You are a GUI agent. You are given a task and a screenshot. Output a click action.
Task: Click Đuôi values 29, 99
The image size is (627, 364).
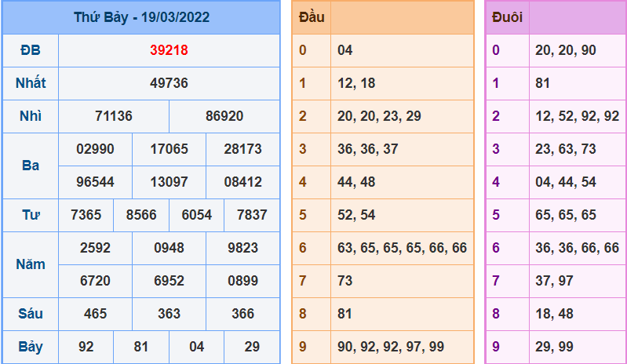tap(554, 347)
